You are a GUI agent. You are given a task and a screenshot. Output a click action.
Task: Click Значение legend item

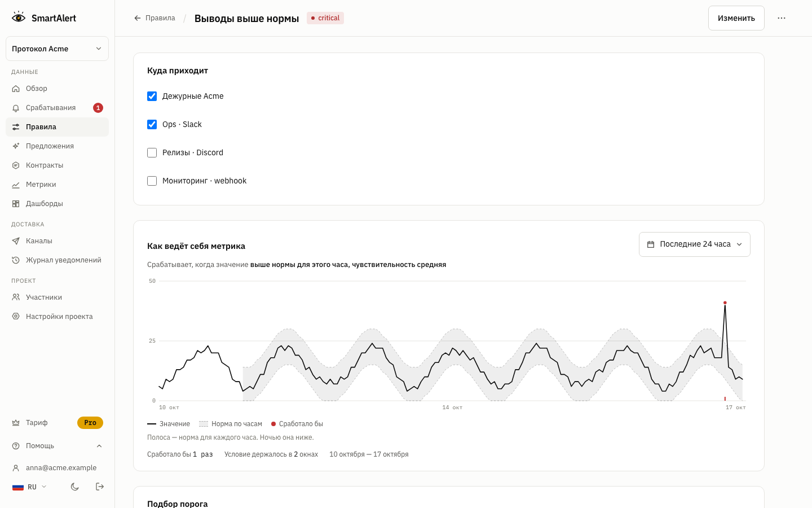click(x=169, y=424)
